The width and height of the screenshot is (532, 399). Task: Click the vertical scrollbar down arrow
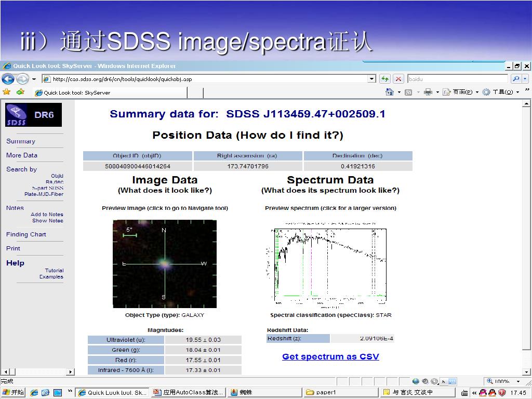(526, 371)
